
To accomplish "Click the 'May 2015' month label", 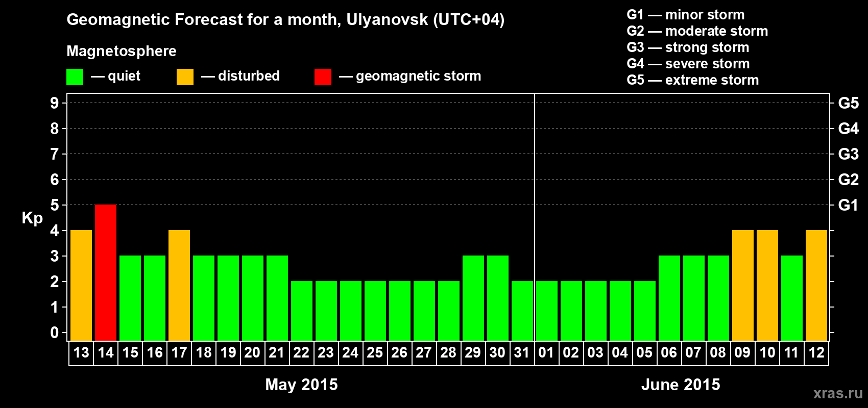I will pos(301,385).
